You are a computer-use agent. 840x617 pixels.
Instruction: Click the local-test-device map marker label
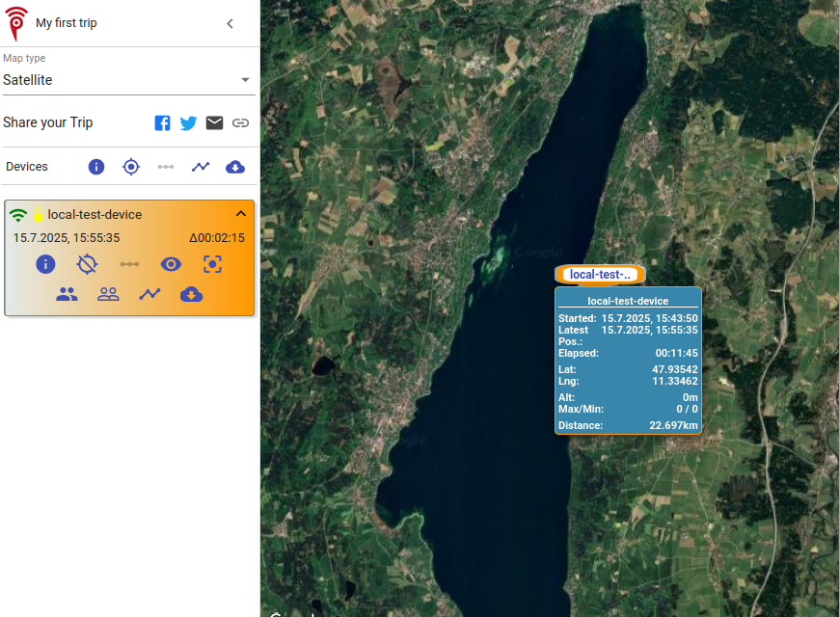click(599, 274)
